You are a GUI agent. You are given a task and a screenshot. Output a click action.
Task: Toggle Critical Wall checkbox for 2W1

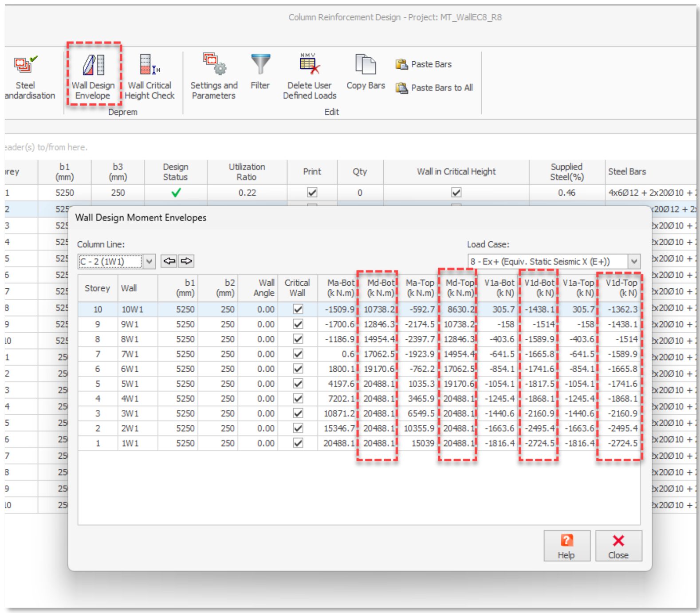[298, 428]
